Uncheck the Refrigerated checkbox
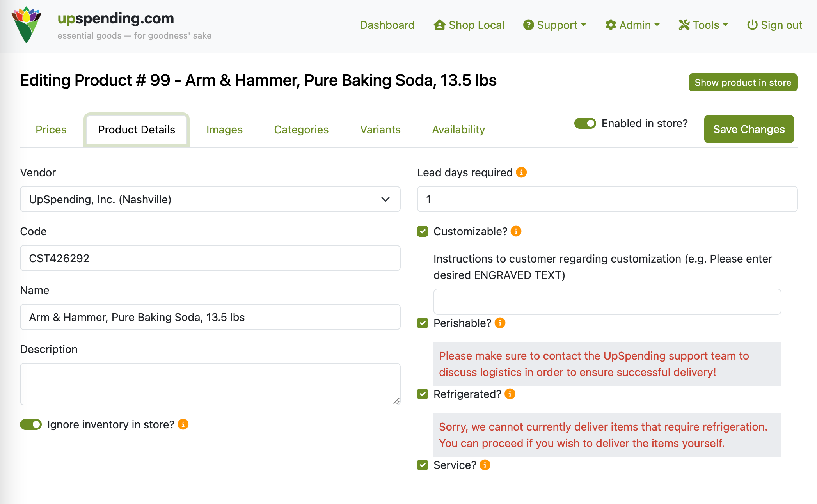The width and height of the screenshot is (817, 504). click(423, 394)
